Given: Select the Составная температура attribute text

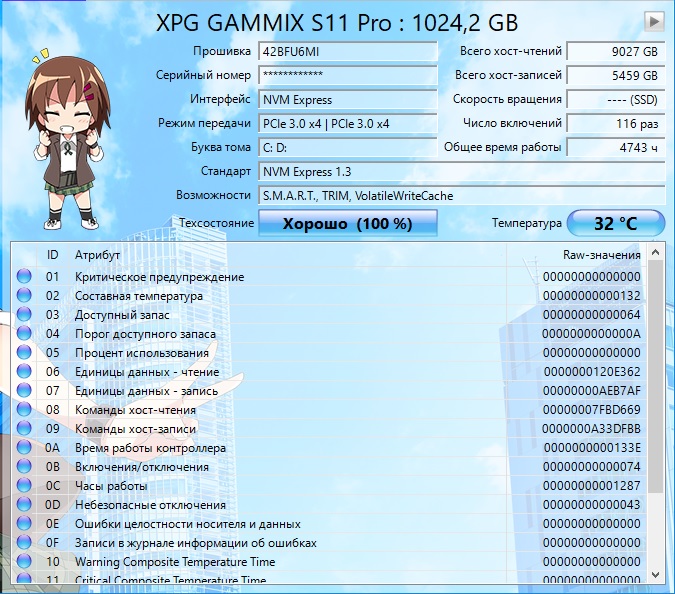Looking at the screenshot, I should (139, 296).
